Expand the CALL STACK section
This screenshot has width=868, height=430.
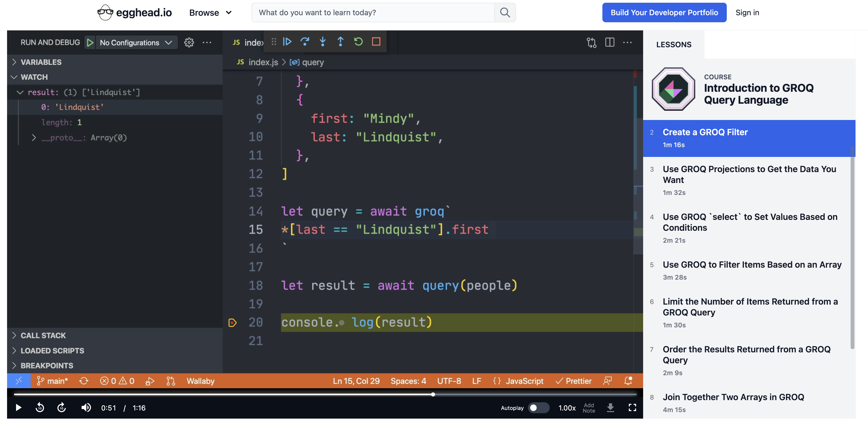115,335
